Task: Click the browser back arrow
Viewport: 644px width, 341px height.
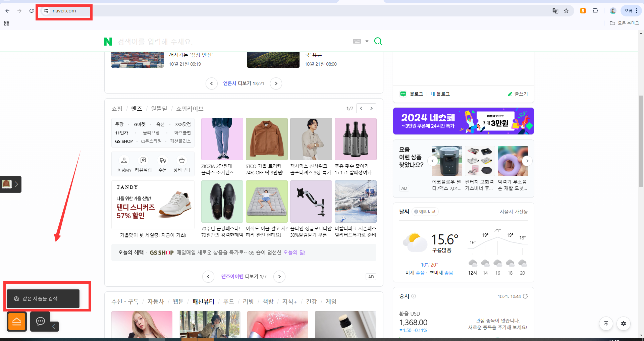Action: 7,11
